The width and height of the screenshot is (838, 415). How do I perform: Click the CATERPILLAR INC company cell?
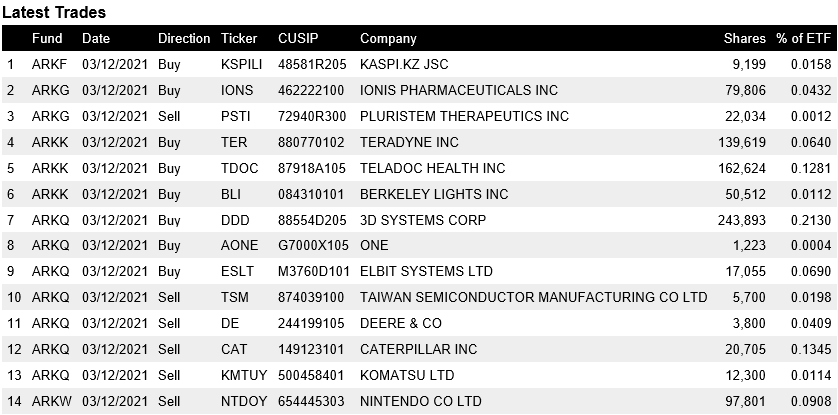(419, 349)
